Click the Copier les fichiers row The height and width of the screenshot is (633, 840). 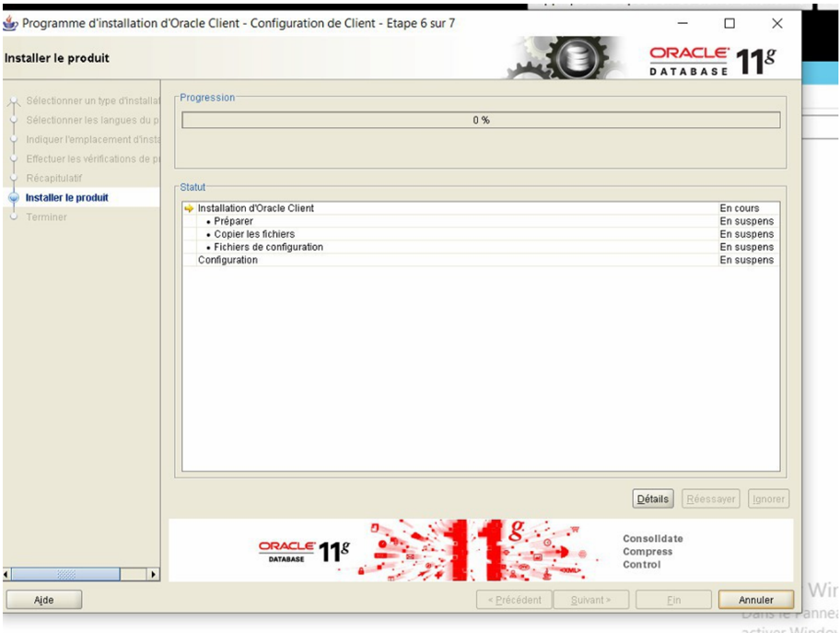[x=481, y=234]
